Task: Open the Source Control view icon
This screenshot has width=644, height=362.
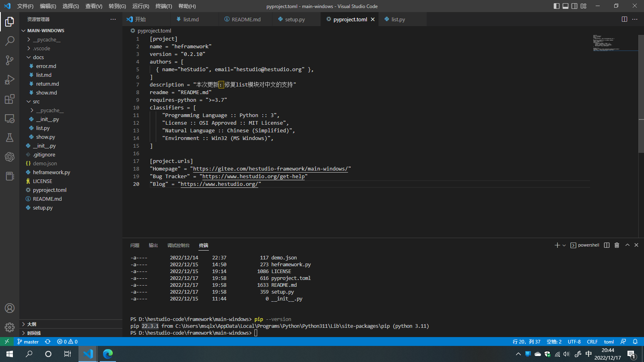Action: [x=10, y=60]
